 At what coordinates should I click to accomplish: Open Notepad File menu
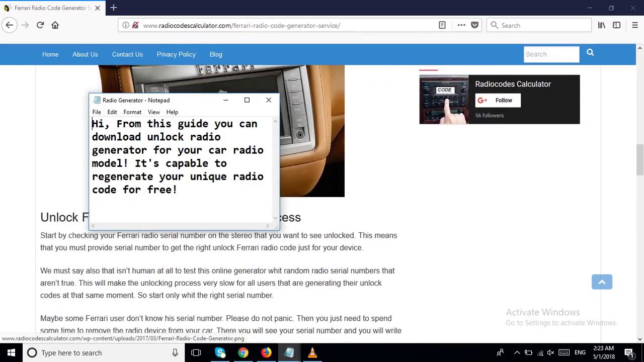click(x=97, y=112)
